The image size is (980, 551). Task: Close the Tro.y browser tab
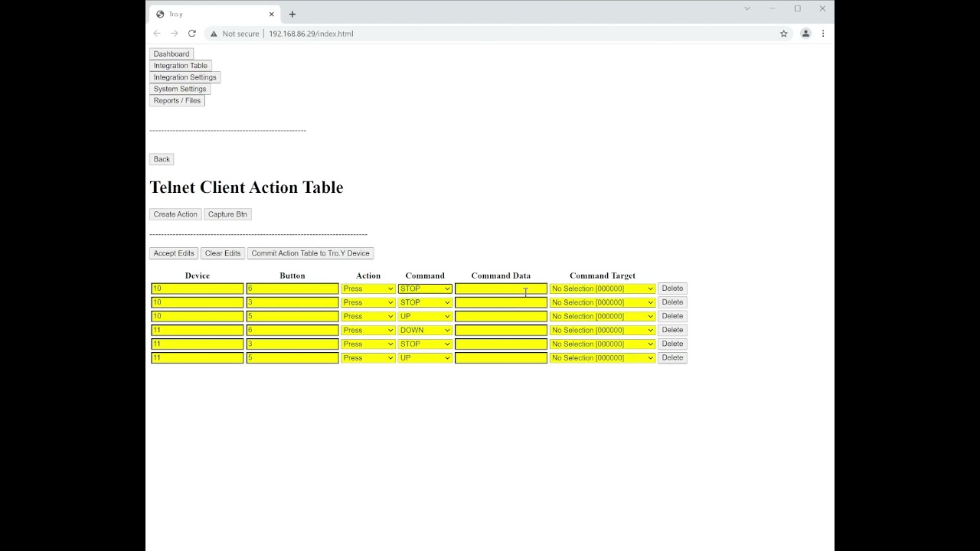271,14
